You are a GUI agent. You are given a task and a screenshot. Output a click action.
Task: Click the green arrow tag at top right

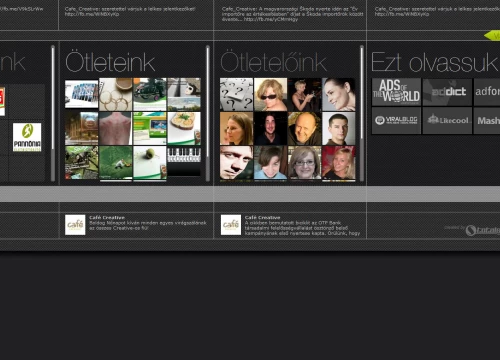point(492,35)
